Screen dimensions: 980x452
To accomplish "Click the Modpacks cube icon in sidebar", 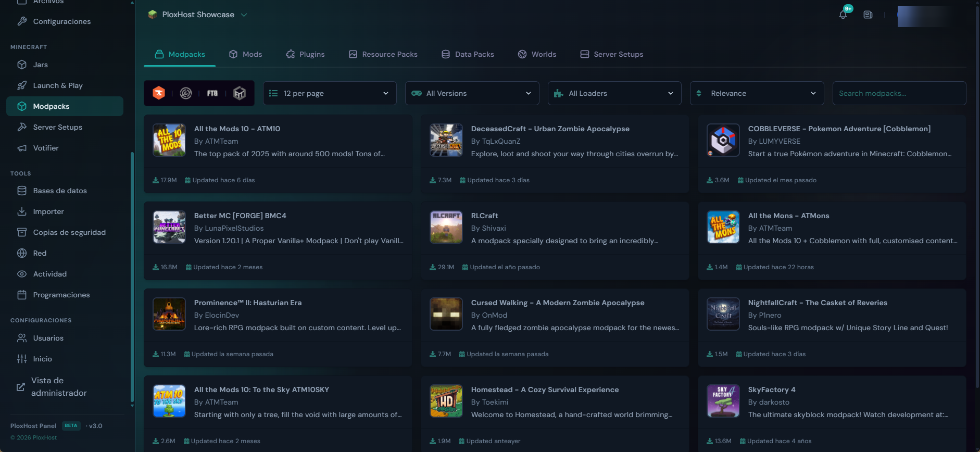I will pos(22,106).
